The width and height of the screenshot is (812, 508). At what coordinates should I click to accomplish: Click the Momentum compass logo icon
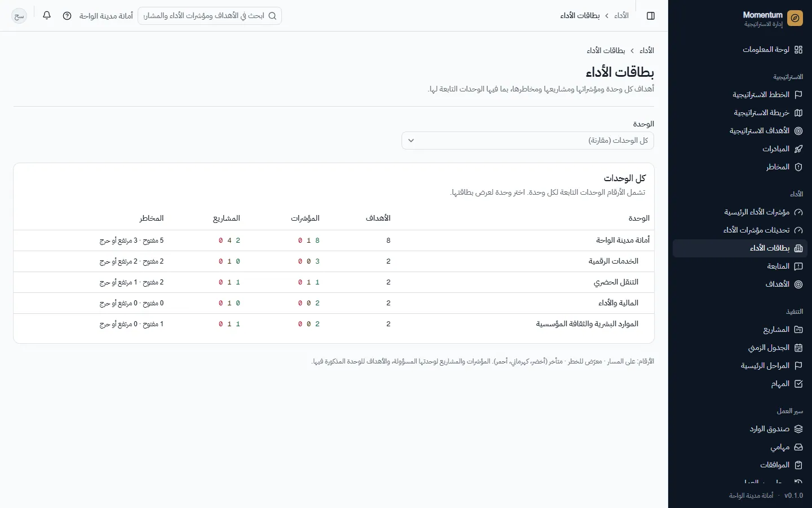795,19
